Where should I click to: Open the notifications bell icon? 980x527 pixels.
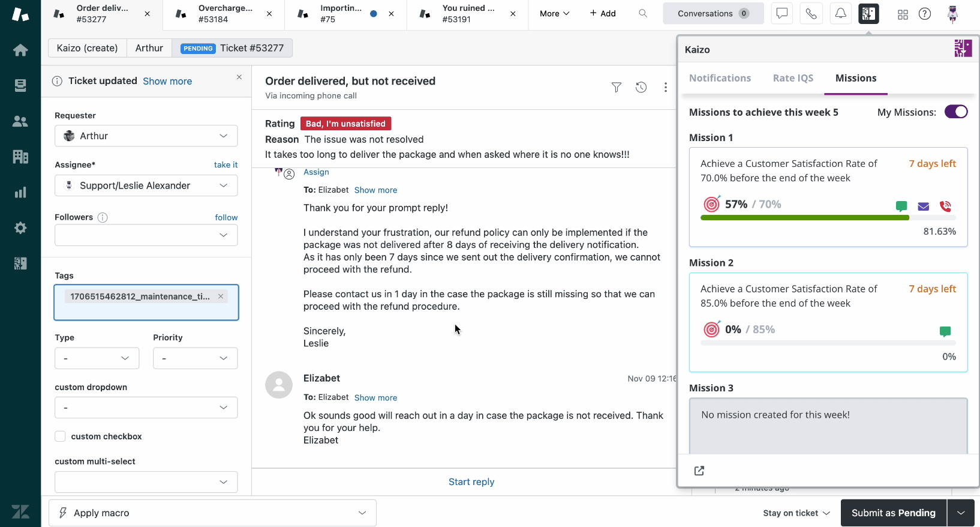point(840,13)
